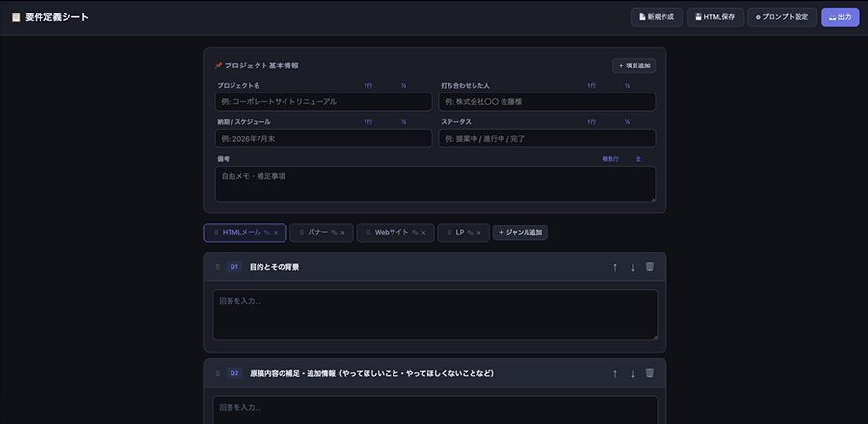Delete Q2 question with trash icon
This screenshot has height=424, width=868.
[650, 373]
